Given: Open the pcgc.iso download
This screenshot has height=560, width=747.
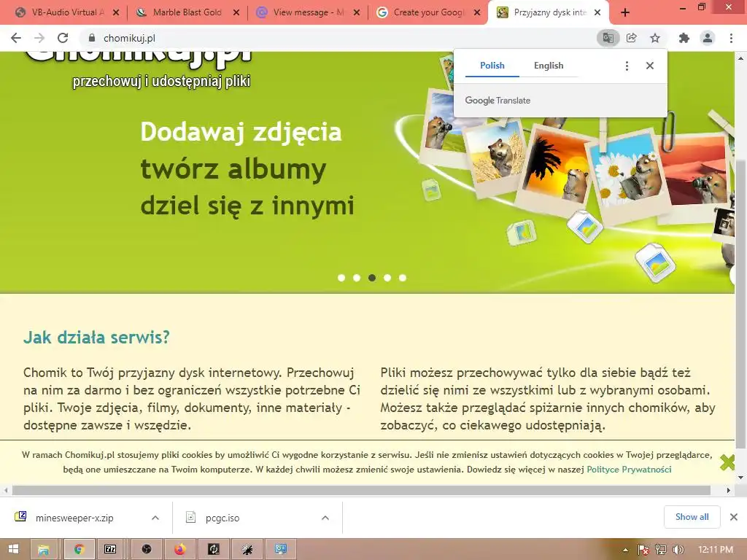Looking at the screenshot, I should click(x=222, y=518).
